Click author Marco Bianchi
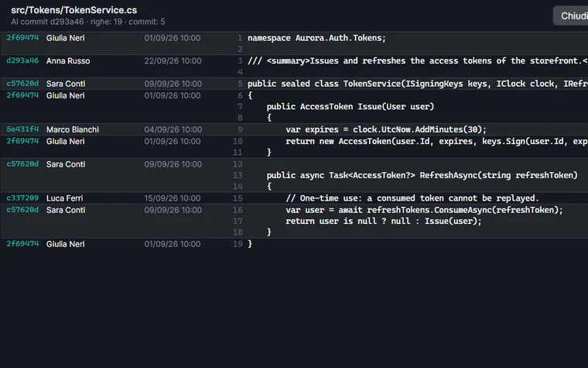 [x=73, y=129]
